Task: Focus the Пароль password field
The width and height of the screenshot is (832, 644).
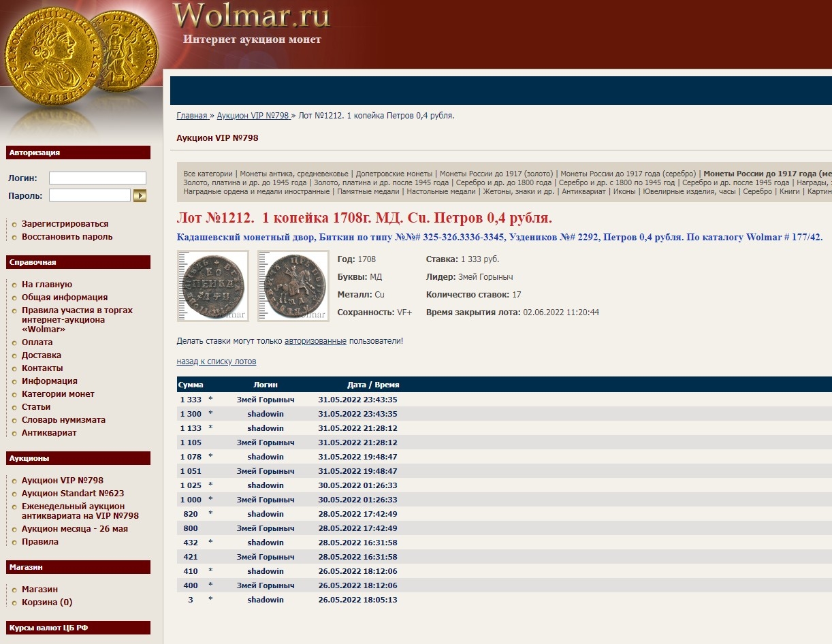Action: click(x=89, y=195)
